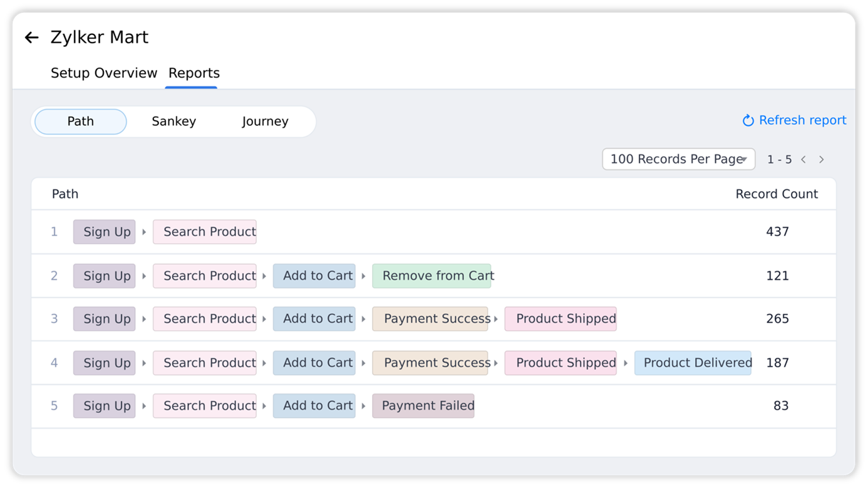The width and height of the screenshot is (868, 488).
Task: Switch to the Sankey view
Action: 173,122
